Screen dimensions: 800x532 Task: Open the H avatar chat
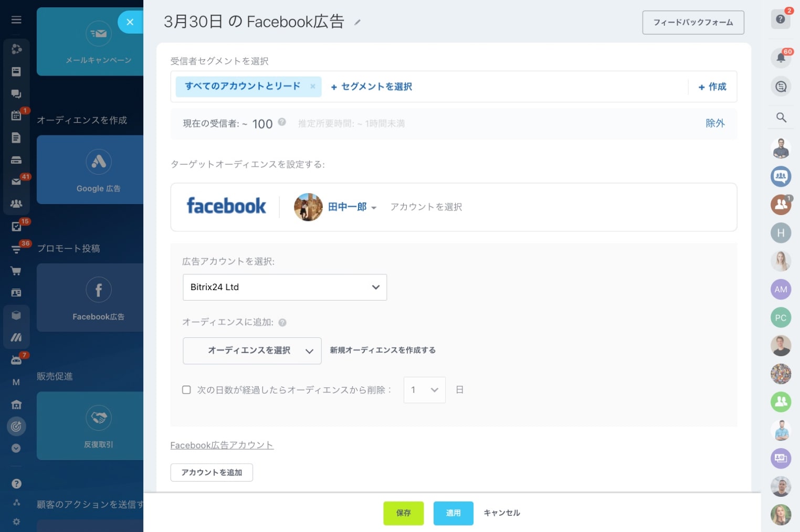point(781,233)
